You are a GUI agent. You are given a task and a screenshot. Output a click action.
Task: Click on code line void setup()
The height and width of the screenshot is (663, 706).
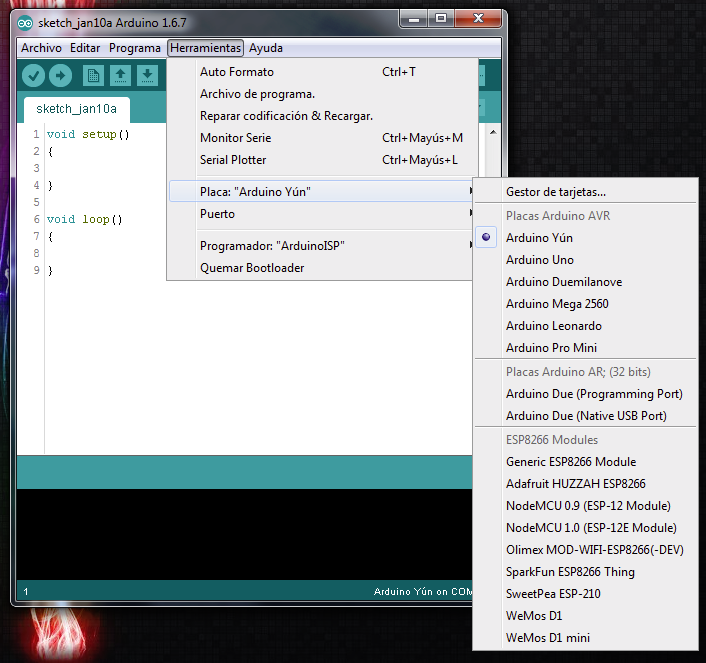click(x=88, y=134)
